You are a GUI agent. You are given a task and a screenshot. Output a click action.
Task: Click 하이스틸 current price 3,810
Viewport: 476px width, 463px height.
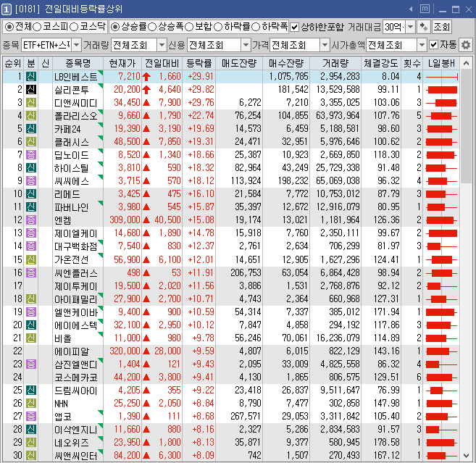click(129, 167)
